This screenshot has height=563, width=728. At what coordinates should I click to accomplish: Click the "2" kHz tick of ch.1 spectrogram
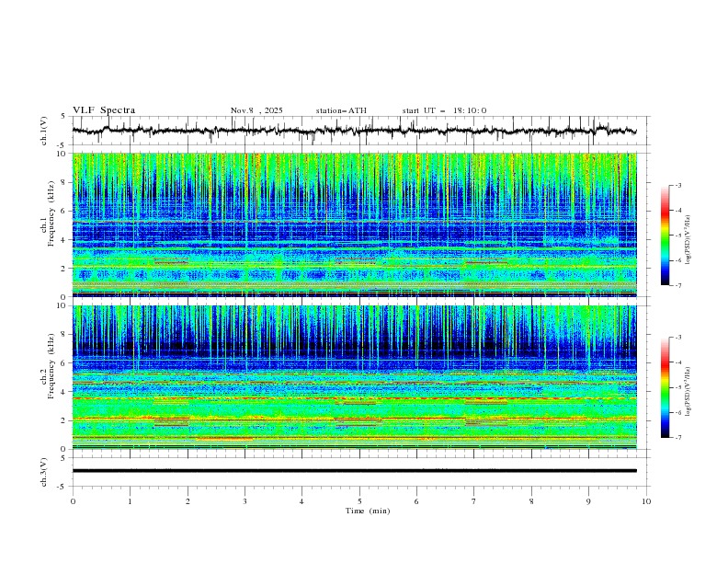pos(64,269)
